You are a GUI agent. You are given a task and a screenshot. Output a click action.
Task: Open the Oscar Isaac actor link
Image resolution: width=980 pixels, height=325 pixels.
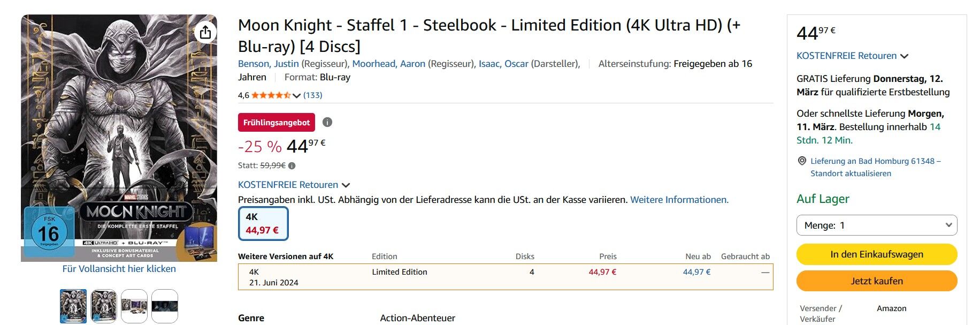pyautogui.click(x=503, y=64)
